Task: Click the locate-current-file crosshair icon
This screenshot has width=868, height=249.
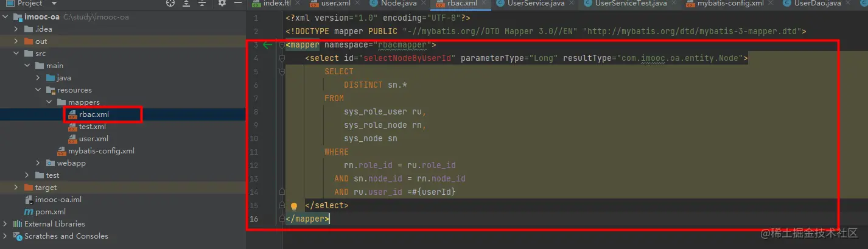Action: pos(170,3)
